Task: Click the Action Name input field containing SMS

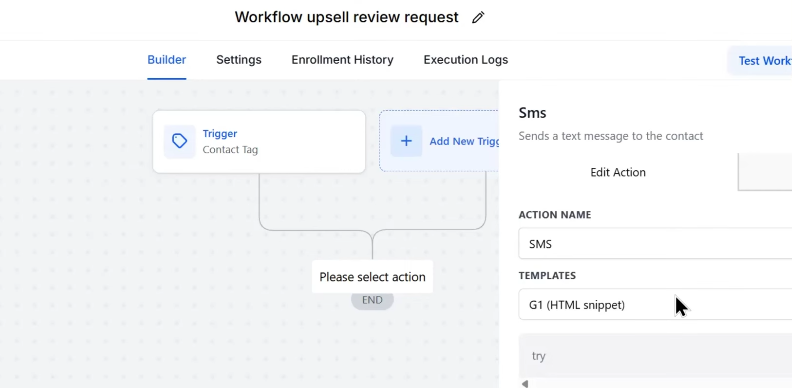Action: [x=655, y=244]
